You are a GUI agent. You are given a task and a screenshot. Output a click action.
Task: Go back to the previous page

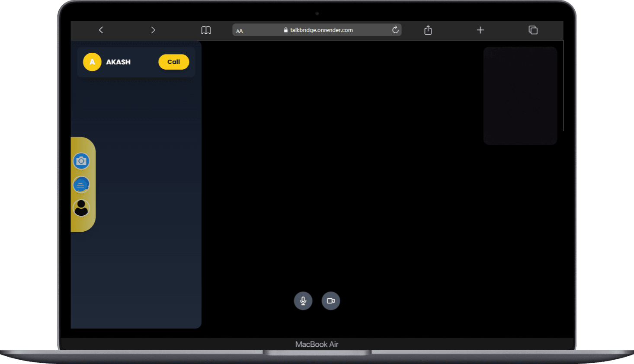101,30
